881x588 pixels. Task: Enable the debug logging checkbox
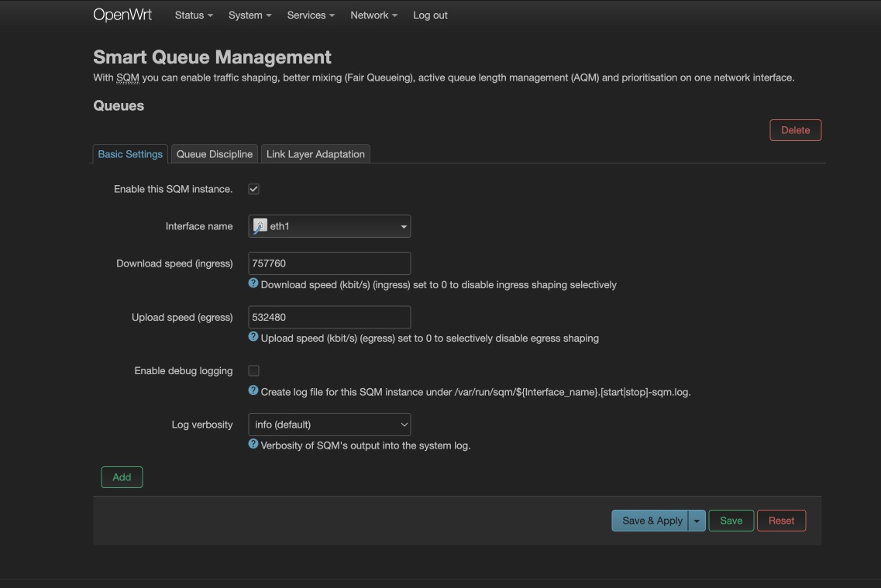pos(253,371)
